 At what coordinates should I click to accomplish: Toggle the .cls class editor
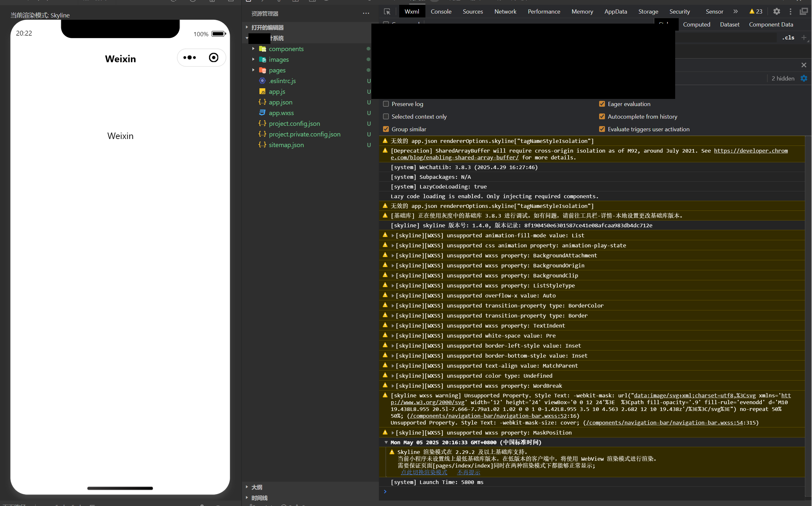pyautogui.click(x=788, y=38)
